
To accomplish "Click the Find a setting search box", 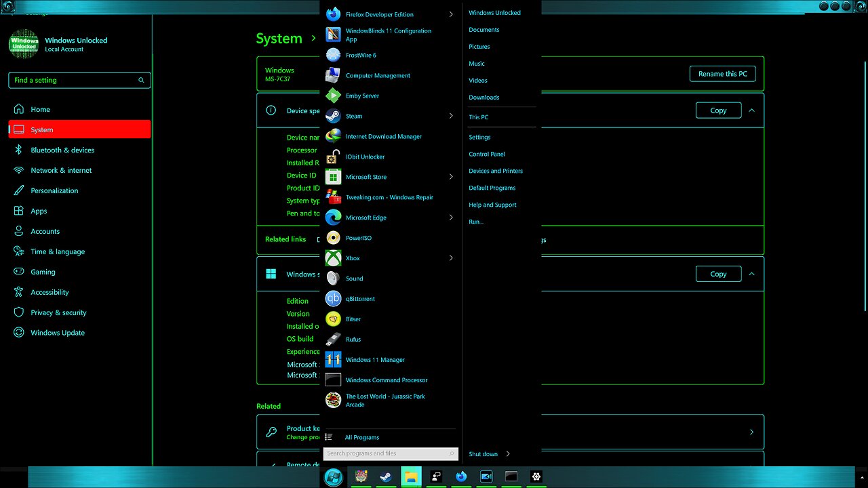I will point(80,80).
